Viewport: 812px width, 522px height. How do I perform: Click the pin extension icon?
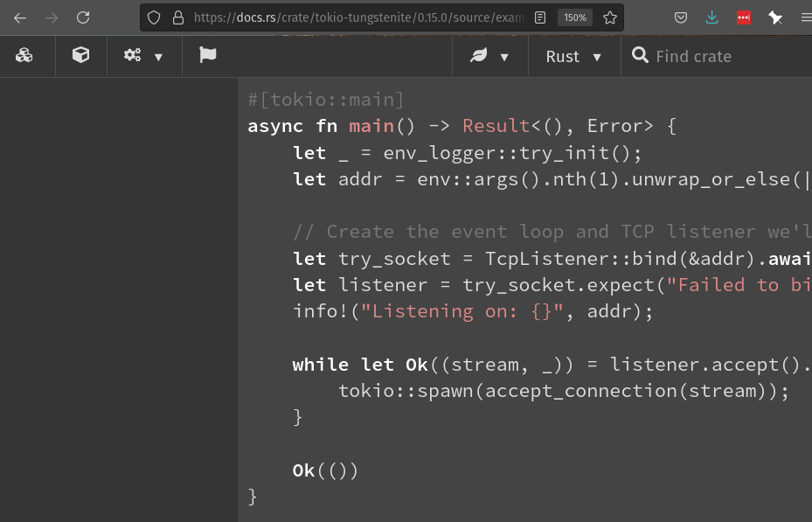[x=775, y=18]
